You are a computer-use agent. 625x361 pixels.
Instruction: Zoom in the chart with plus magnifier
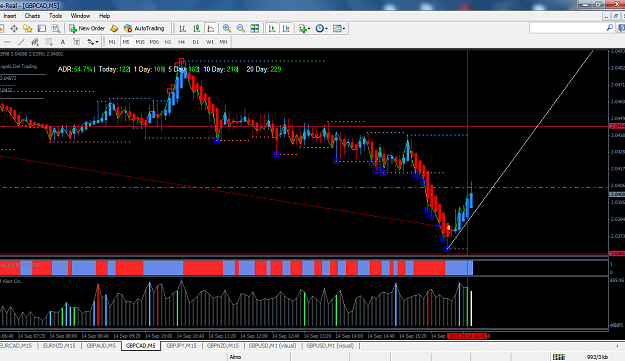(227, 28)
